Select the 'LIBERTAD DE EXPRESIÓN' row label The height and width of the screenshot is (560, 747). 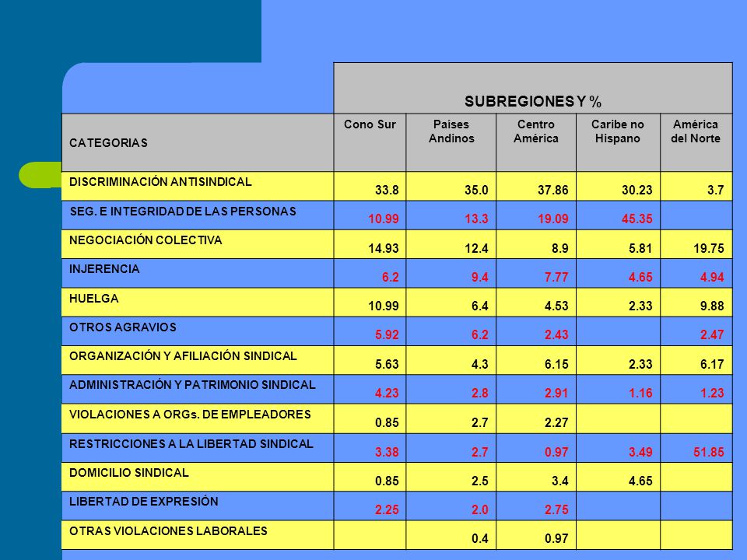[x=143, y=502]
